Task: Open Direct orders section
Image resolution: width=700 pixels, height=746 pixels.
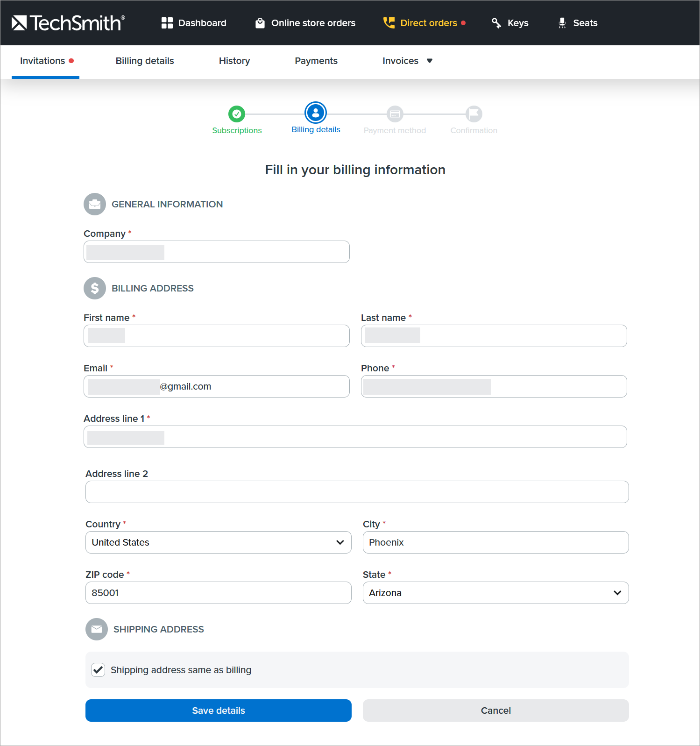Action: [424, 23]
